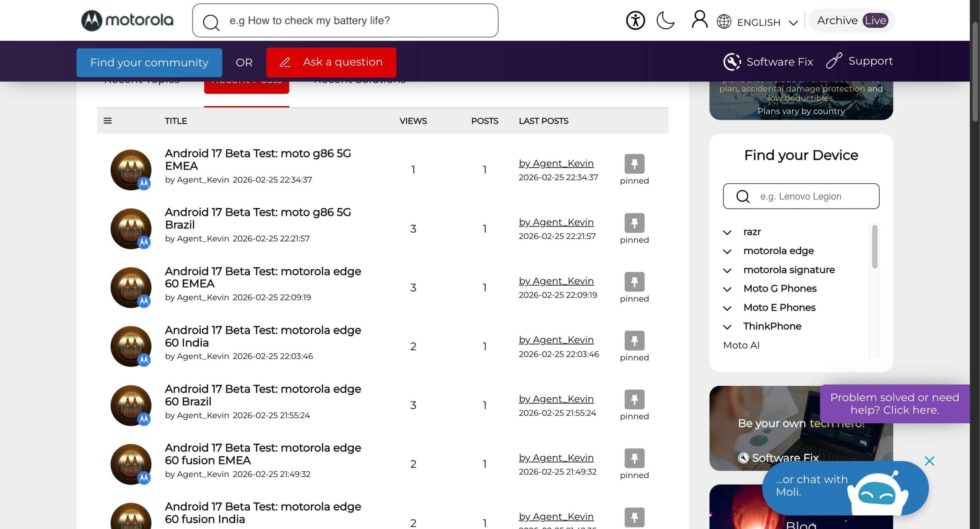This screenshot has width=980, height=529.
Task: Click magnifier icon in Find your Device search
Action: (743, 197)
